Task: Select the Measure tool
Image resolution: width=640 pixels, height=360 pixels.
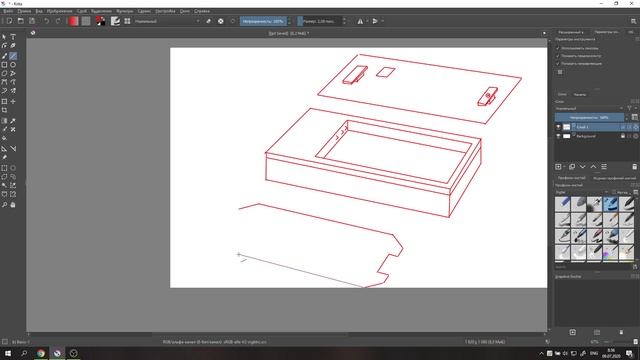Action: [x=13, y=149]
